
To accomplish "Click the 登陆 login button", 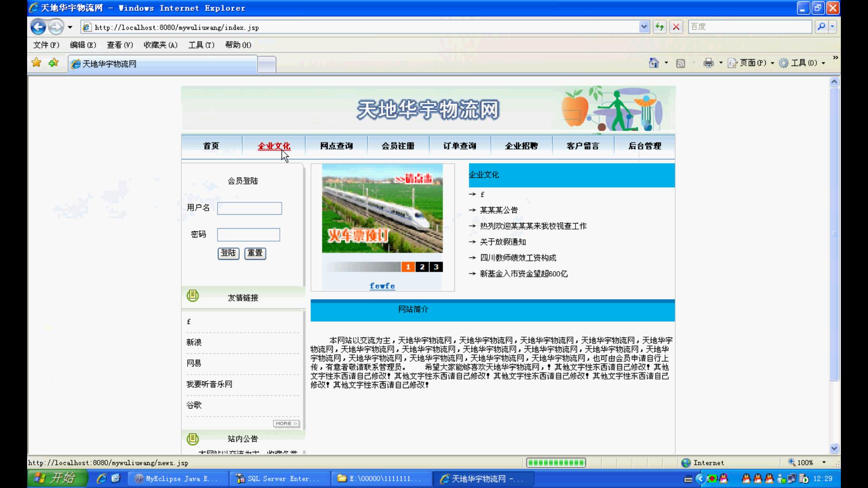I will tap(228, 253).
